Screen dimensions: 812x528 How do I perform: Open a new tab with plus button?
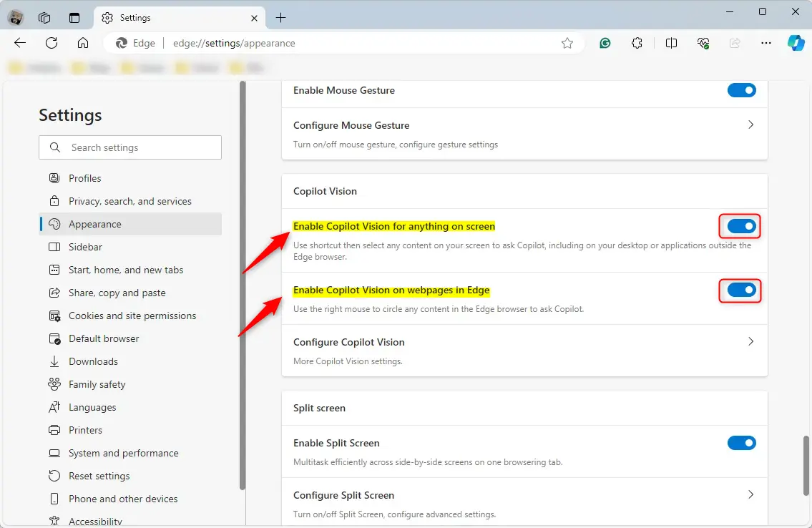280,18
